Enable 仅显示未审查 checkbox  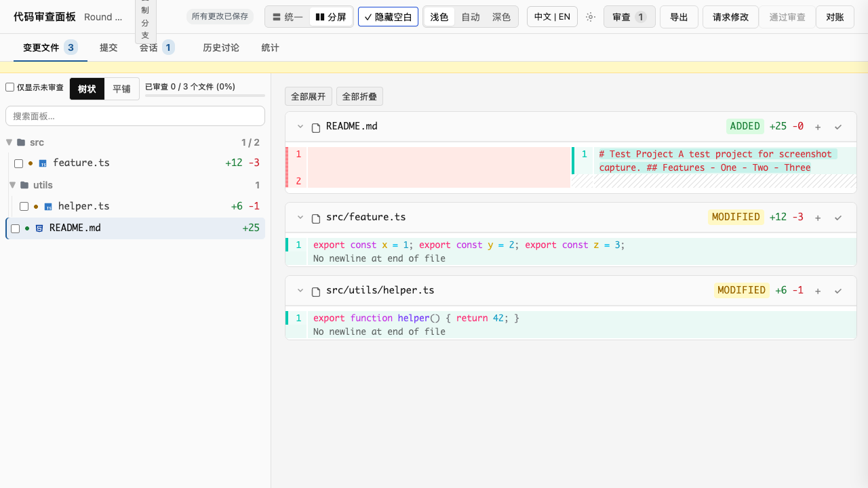(x=10, y=87)
